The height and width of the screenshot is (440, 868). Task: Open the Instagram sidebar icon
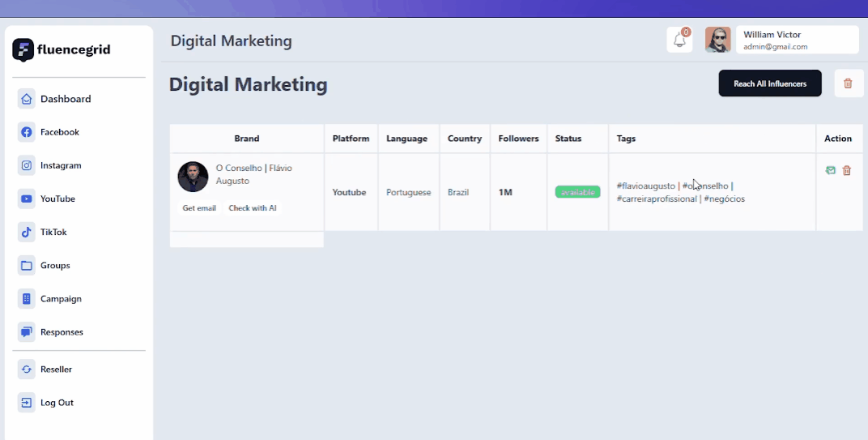tap(26, 165)
